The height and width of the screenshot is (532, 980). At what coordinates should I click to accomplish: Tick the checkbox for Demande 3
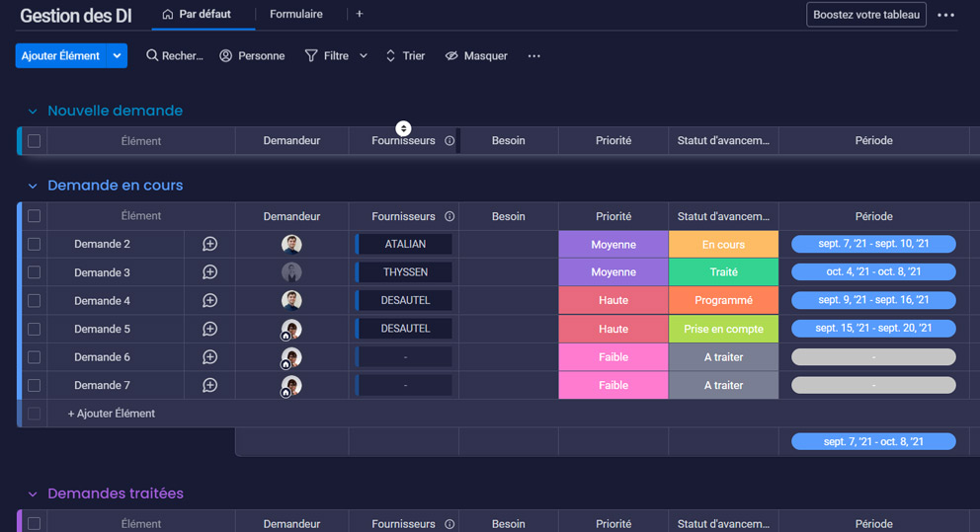[34, 272]
